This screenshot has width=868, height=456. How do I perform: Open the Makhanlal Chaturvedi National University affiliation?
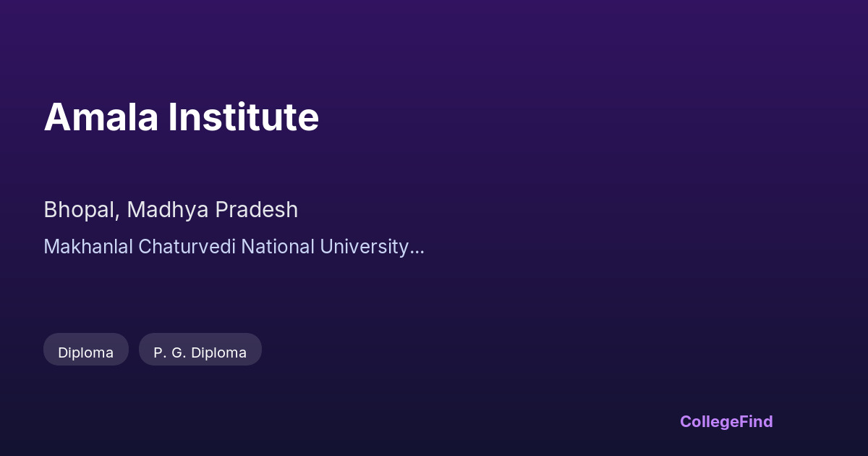[x=233, y=247]
